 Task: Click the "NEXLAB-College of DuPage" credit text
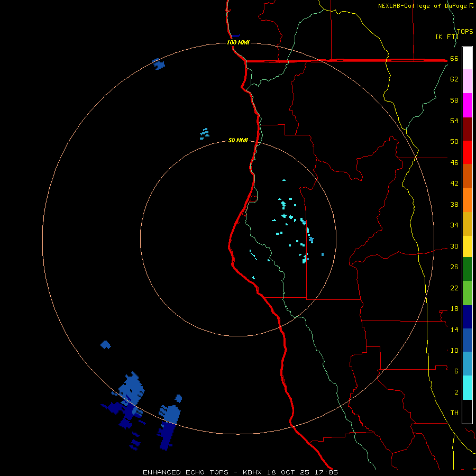tap(423, 6)
